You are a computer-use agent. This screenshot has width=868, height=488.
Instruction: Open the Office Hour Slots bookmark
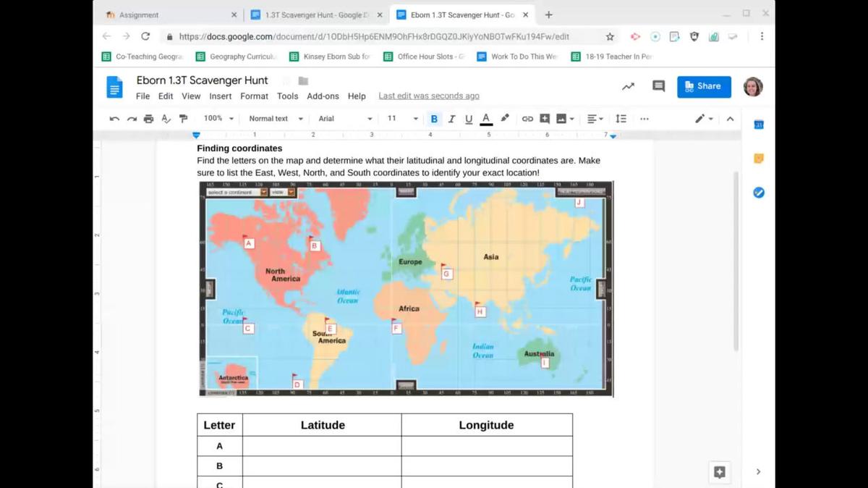pos(424,56)
